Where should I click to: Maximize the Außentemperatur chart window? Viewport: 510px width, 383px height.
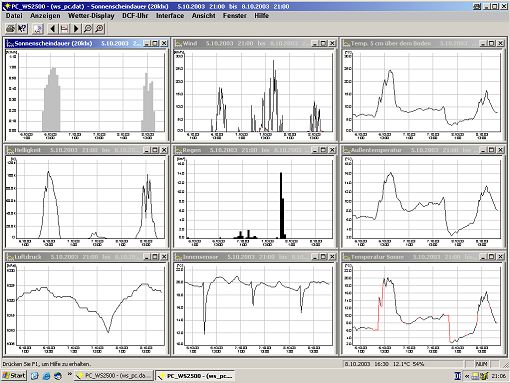click(491, 150)
